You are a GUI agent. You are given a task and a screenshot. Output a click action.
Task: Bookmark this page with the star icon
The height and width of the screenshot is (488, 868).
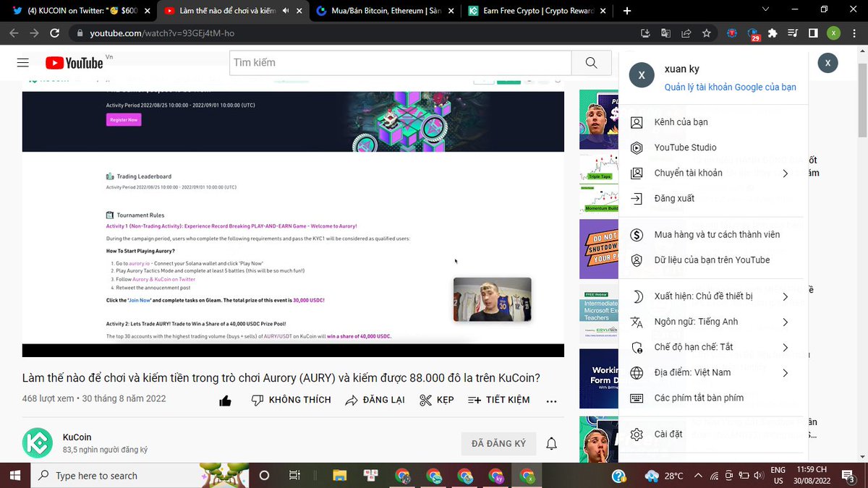[x=707, y=33]
